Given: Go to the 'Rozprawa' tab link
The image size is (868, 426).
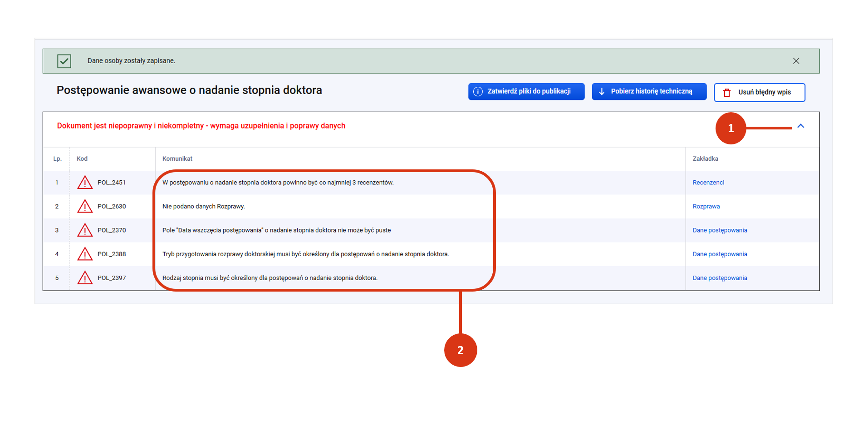Looking at the screenshot, I should (706, 207).
